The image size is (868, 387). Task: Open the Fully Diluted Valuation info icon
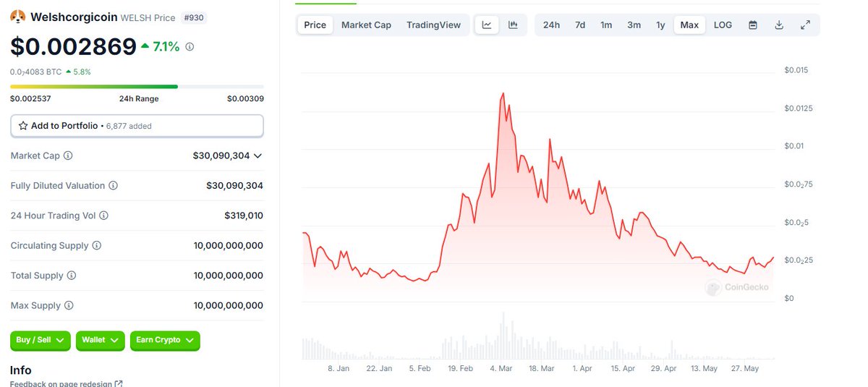[113, 186]
